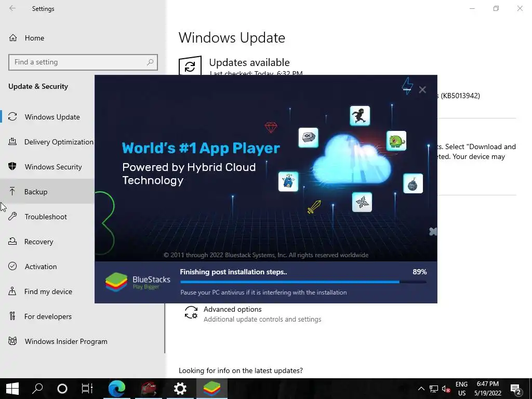Screen dimensions: 532x399
Task: Open the Action Center notifications icon
Action: point(516,389)
